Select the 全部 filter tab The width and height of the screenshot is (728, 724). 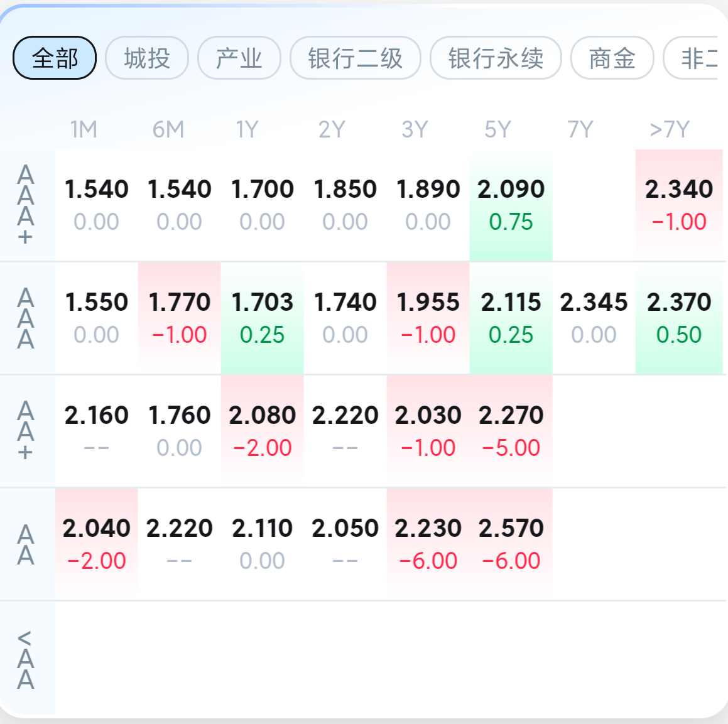coord(55,58)
